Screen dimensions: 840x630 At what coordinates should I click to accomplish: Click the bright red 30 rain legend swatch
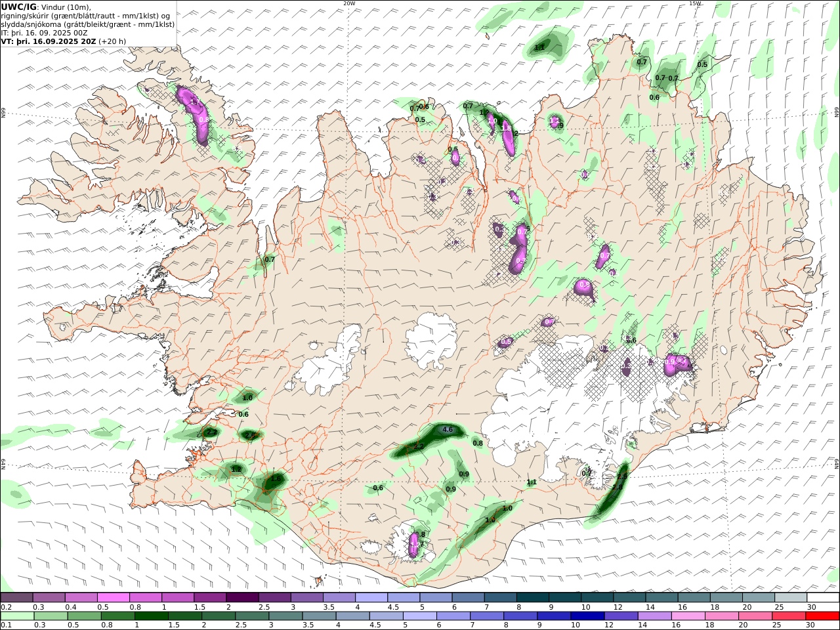(x=822, y=616)
